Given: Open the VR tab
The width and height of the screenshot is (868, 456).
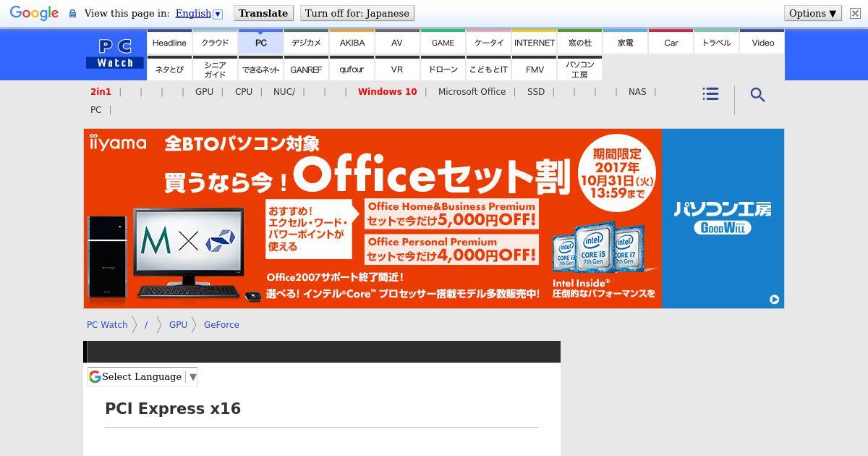Looking at the screenshot, I should tap(397, 69).
